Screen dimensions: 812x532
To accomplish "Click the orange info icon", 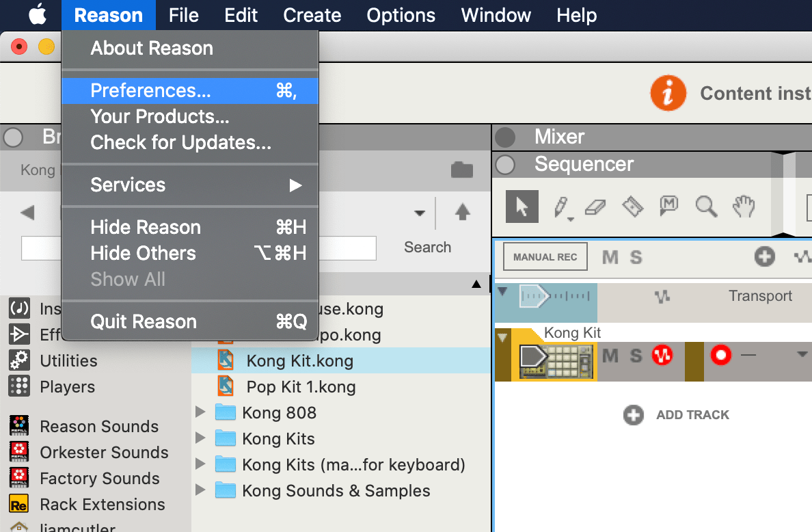I will [668, 93].
